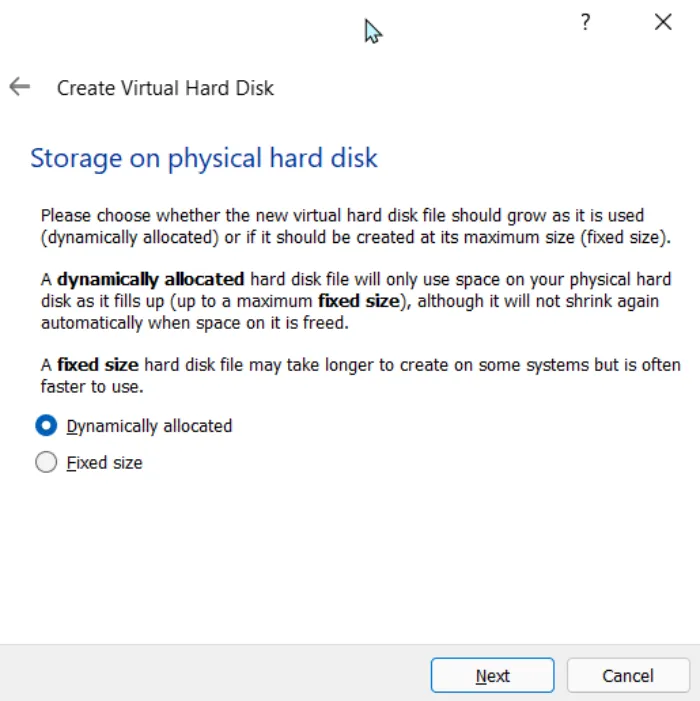Go back using the left arrow icon
The width and height of the screenshot is (700, 701).
(x=19, y=87)
